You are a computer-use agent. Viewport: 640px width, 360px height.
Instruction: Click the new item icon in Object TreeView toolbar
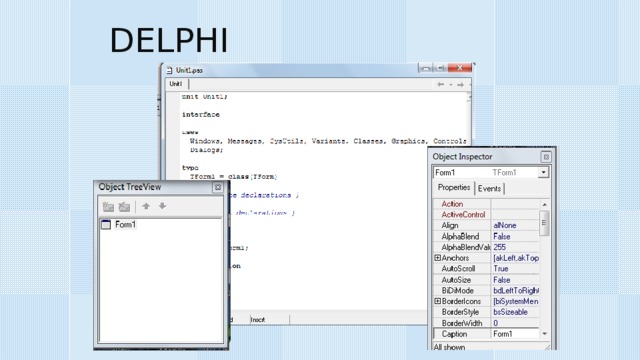click(x=108, y=207)
